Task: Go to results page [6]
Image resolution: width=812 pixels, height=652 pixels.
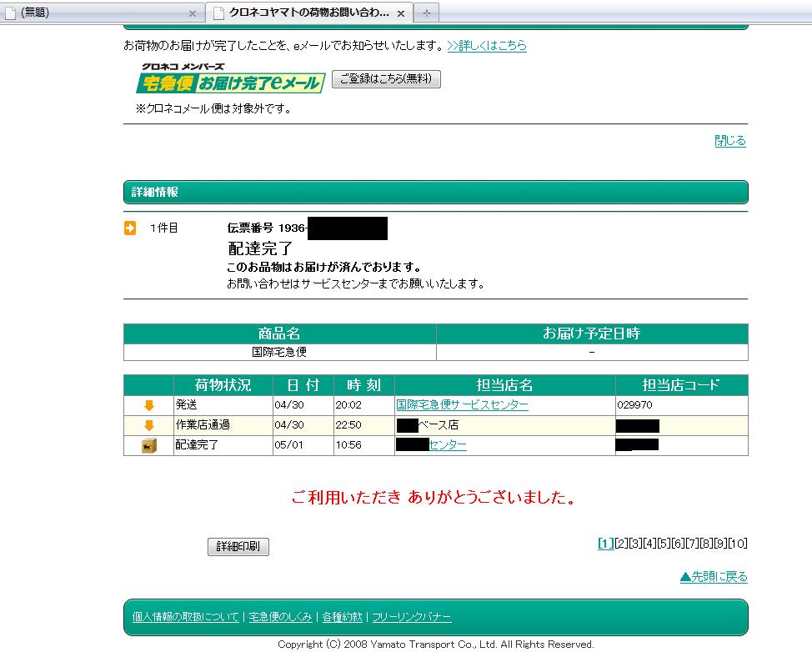Action: 678,544
